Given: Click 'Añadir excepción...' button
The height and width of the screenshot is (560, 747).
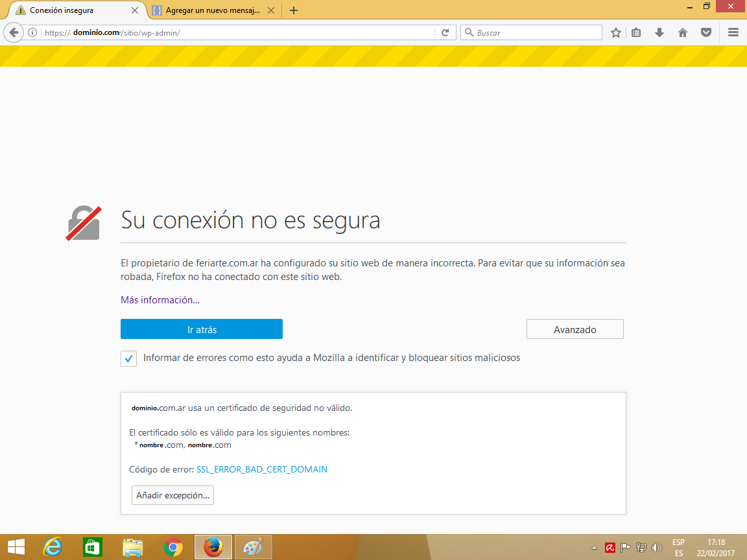Looking at the screenshot, I should click(172, 495).
